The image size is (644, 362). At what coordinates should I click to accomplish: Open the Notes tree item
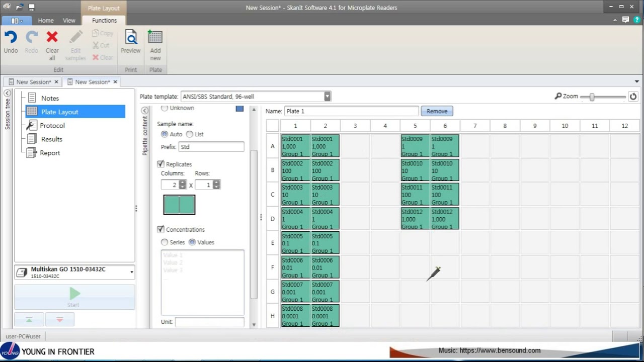[50, 98]
